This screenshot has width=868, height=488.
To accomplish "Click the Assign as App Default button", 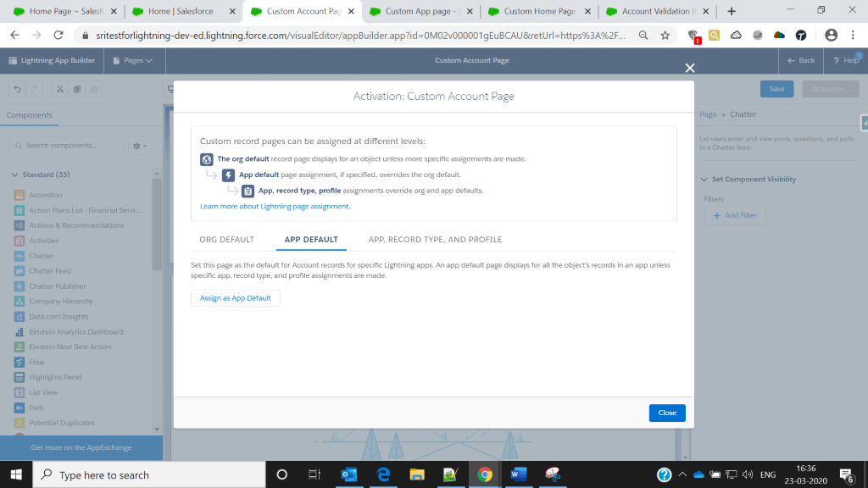I will point(236,298).
